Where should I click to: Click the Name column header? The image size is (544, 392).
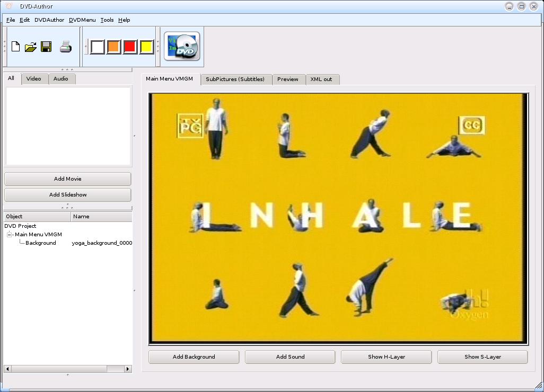101,217
